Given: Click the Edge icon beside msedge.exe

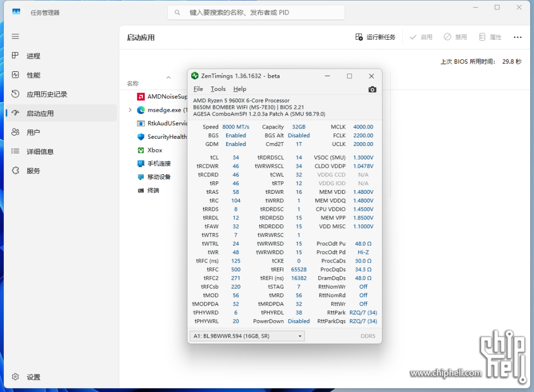Looking at the screenshot, I should [141, 110].
